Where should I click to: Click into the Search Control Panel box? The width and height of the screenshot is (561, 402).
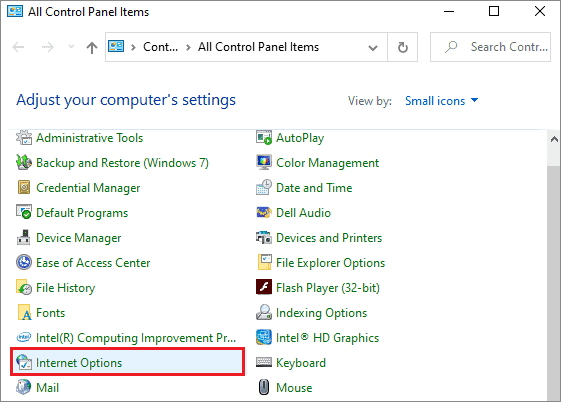pos(490,47)
